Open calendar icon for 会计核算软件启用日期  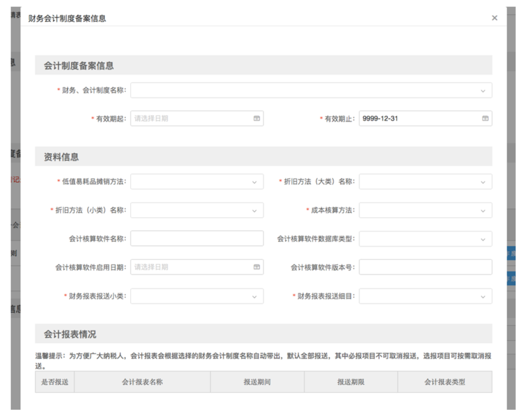coord(257,267)
